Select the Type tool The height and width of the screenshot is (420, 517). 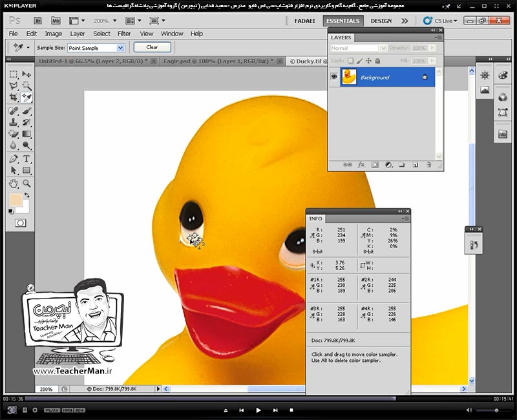click(x=26, y=158)
